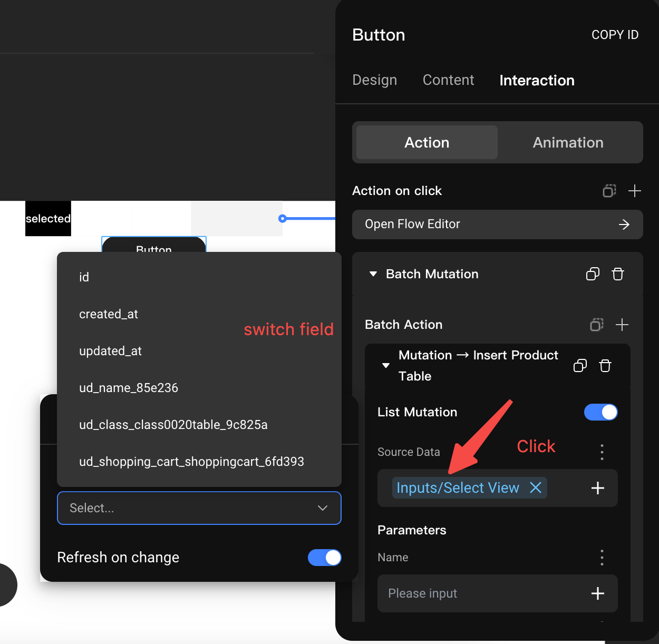Duplicate the Batch Mutation action
This screenshot has height=644, width=659.
point(593,274)
